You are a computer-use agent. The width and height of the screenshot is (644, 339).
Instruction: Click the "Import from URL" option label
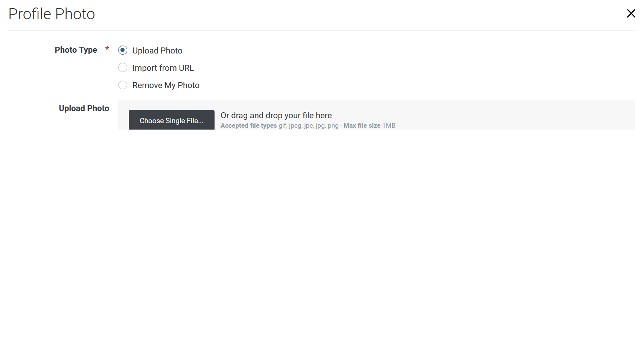click(x=163, y=68)
